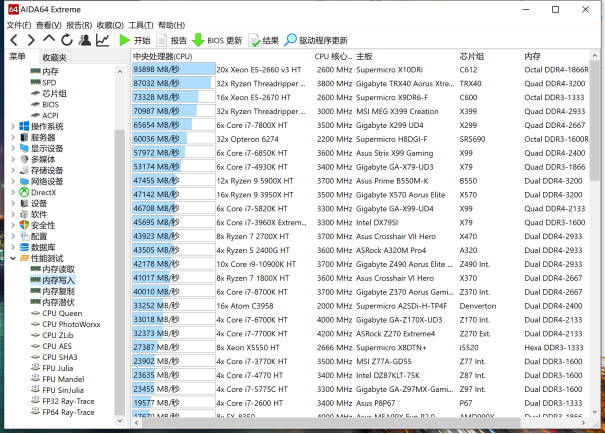Select the 芯片组 chipset icon

pos(35,93)
